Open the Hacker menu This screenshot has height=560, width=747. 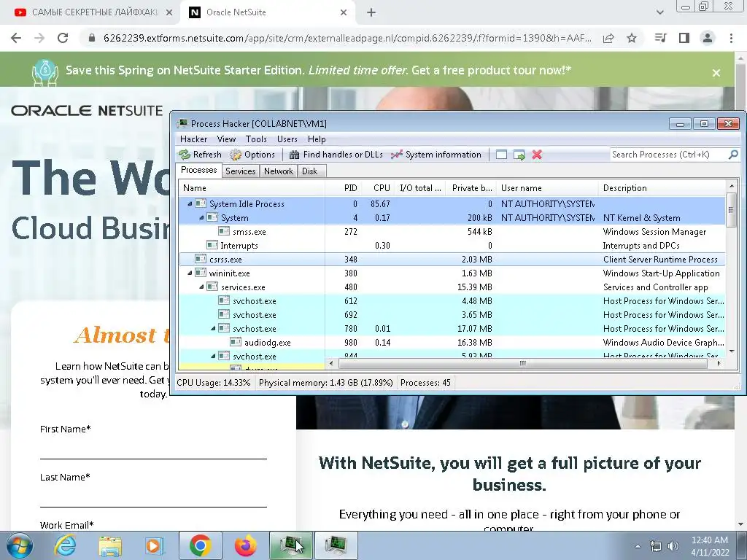[193, 139]
